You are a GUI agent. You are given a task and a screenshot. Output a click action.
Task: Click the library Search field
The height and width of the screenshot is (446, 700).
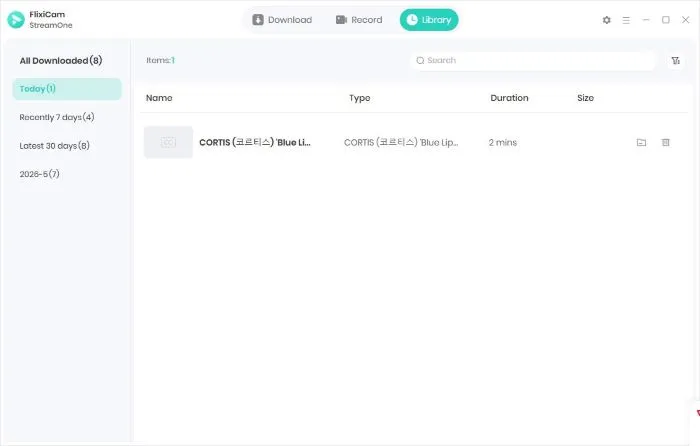click(x=533, y=60)
